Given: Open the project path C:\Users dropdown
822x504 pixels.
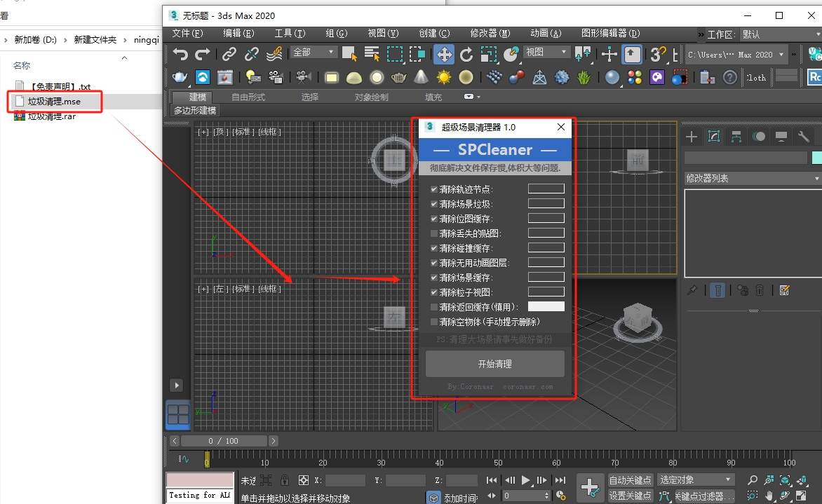Looking at the screenshot, I should click(736, 55).
